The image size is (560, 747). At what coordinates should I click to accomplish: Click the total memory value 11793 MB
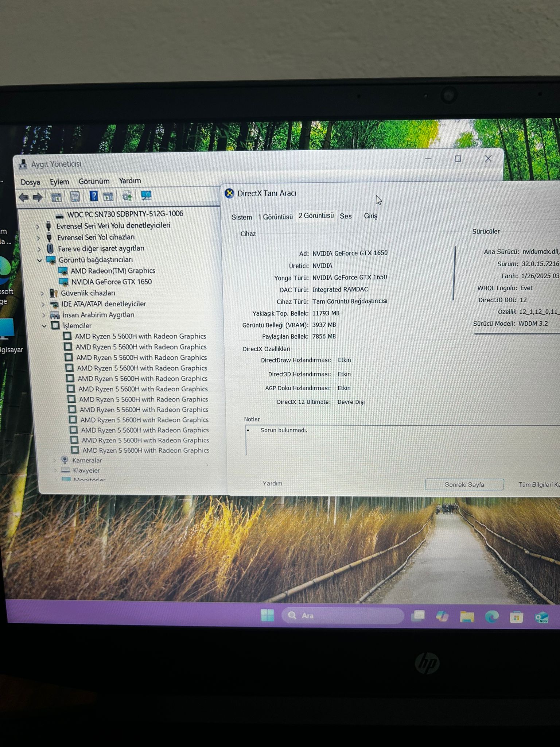click(x=326, y=313)
